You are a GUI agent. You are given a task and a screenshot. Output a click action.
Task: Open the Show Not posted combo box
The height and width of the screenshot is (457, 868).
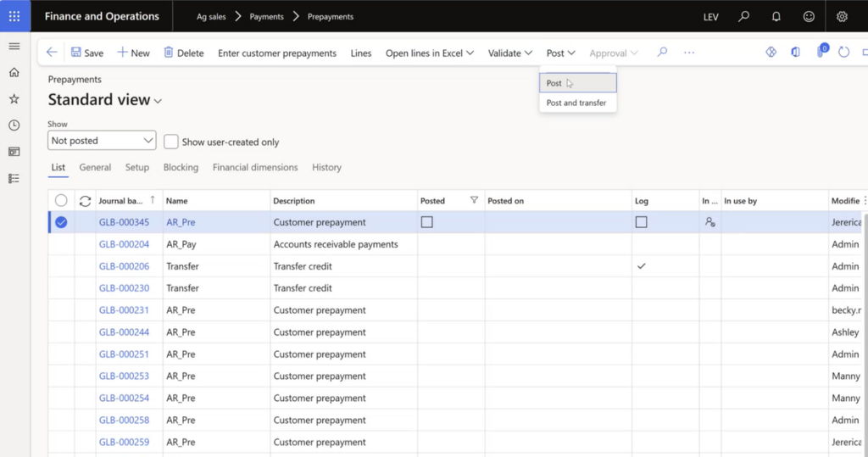click(102, 141)
